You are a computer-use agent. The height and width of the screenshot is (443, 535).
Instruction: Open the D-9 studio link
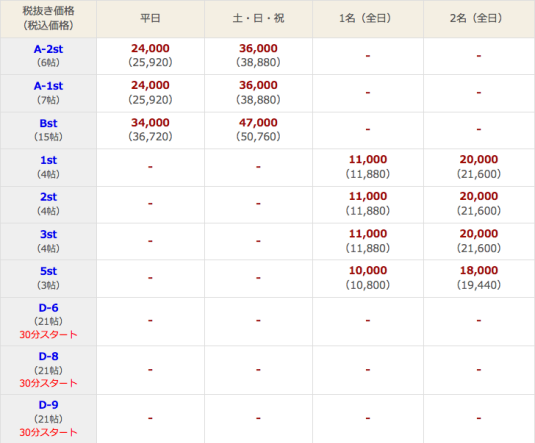pyautogui.click(x=48, y=405)
